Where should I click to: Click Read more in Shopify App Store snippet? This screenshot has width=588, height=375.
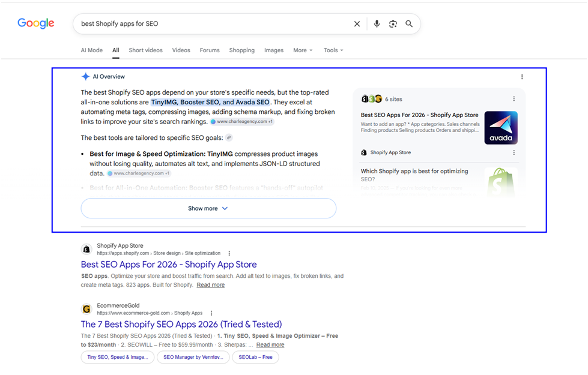click(210, 285)
